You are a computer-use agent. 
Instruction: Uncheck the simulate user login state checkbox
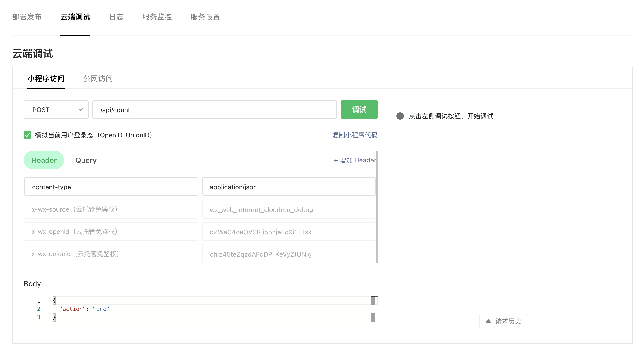click(27, 135)
